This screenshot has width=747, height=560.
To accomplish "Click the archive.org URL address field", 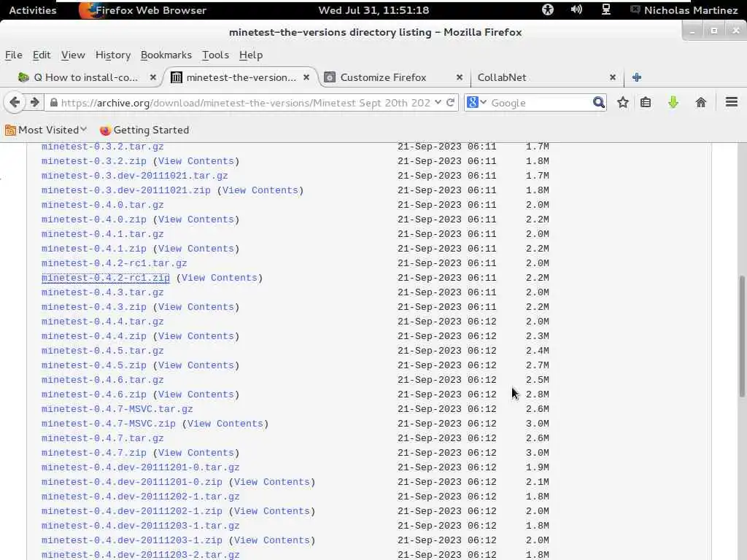I will pyautogui.click(x=245, y=103).
